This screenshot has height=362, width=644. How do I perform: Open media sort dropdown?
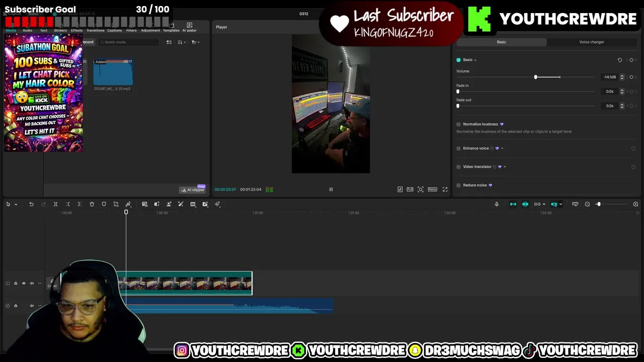click(x=182, y=42)
